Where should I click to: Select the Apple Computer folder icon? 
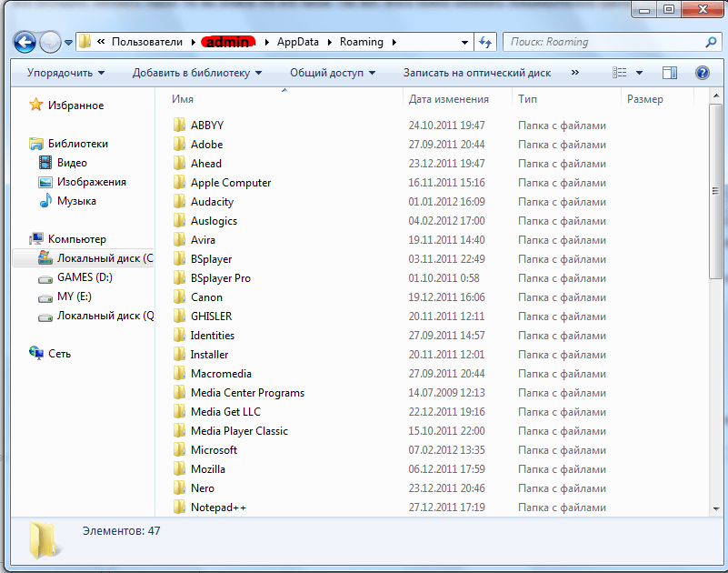click(179, 182)
